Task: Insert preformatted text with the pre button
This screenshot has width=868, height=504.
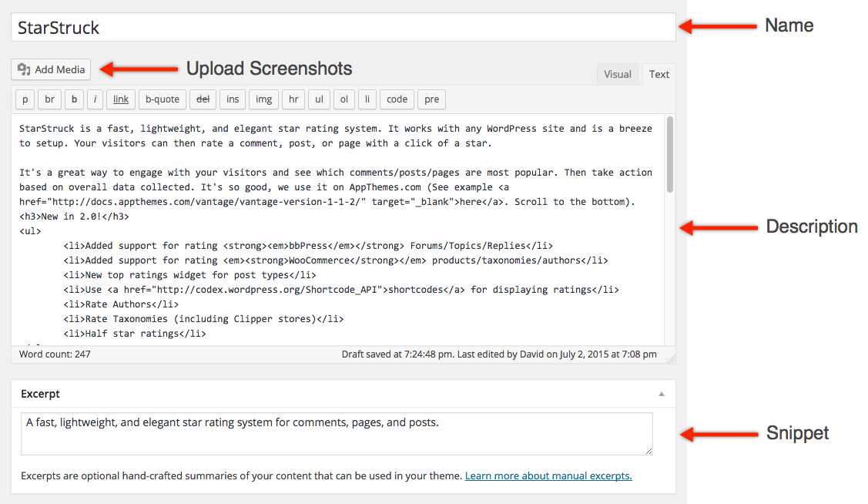Action: (x=431, y=99)
